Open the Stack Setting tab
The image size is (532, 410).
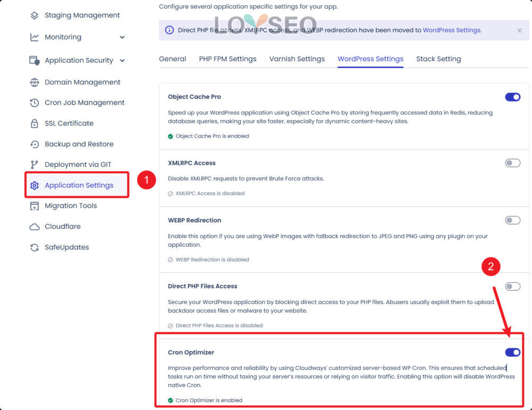pos(438,59)
